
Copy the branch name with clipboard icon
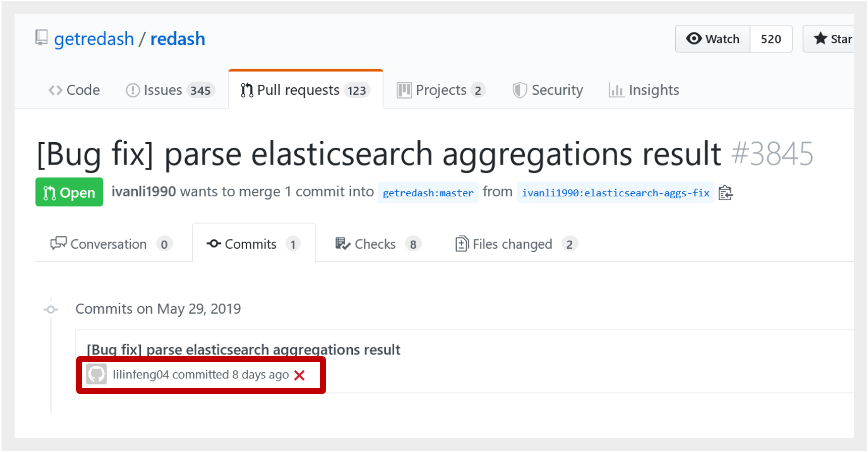(726, 193)
